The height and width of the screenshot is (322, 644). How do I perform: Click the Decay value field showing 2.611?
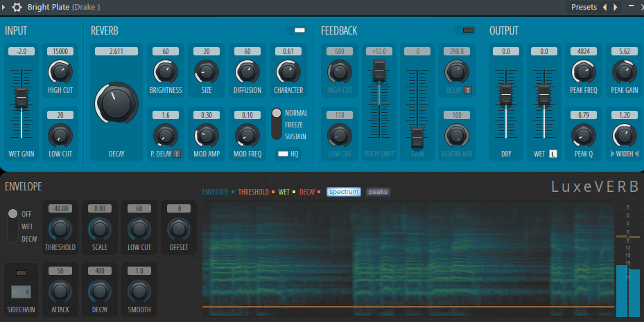pos(116,52)
